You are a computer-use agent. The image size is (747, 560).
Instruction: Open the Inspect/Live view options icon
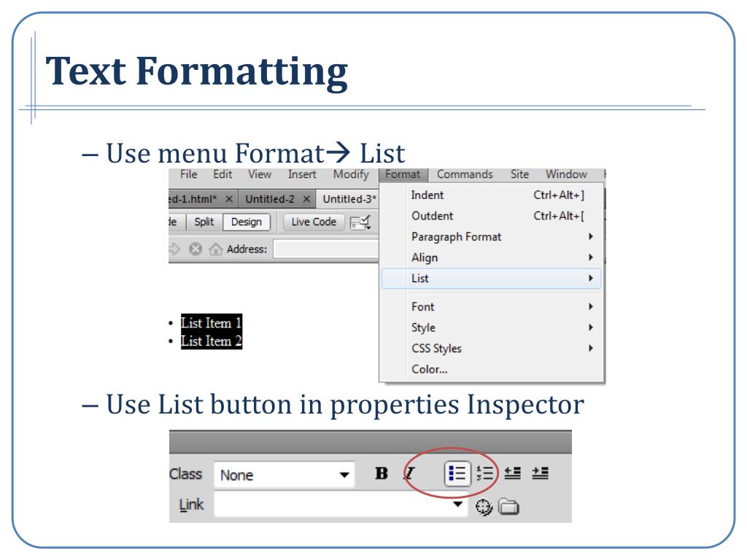(x=360, y=222)
